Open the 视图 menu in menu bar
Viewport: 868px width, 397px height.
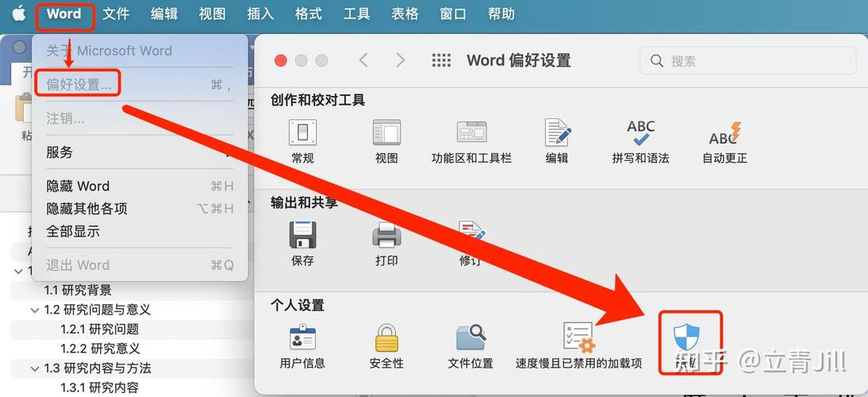(x=213, y=14)
